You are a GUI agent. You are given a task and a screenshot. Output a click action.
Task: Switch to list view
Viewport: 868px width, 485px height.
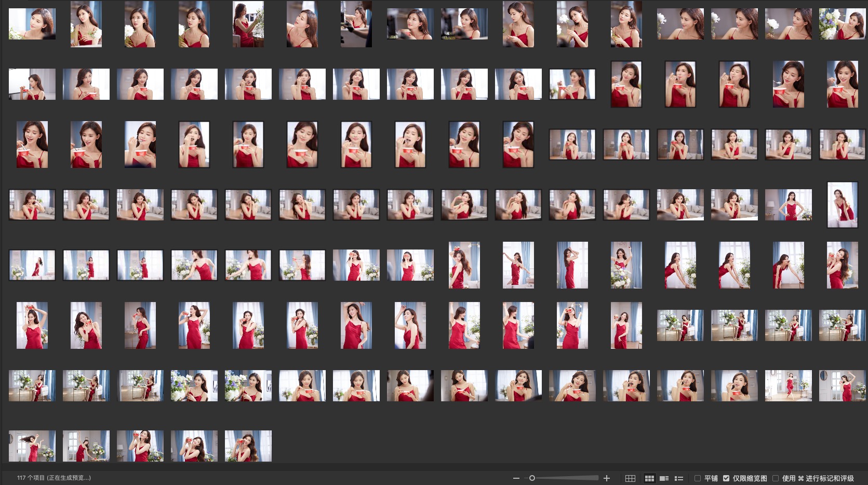point(678,478)
